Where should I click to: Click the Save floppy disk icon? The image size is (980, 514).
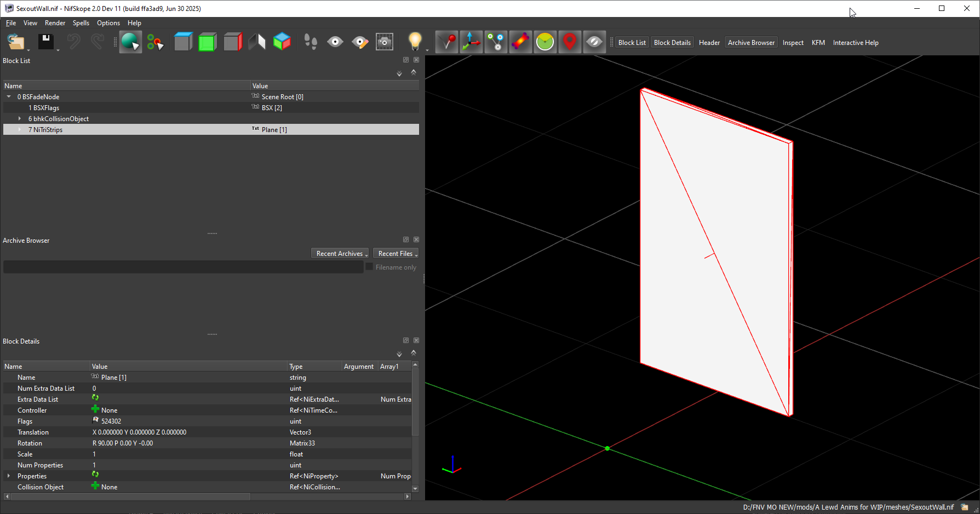46,42
